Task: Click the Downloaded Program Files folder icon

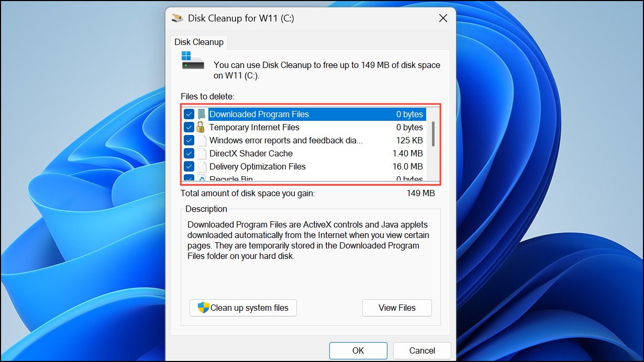Action: tap(202, 114)
